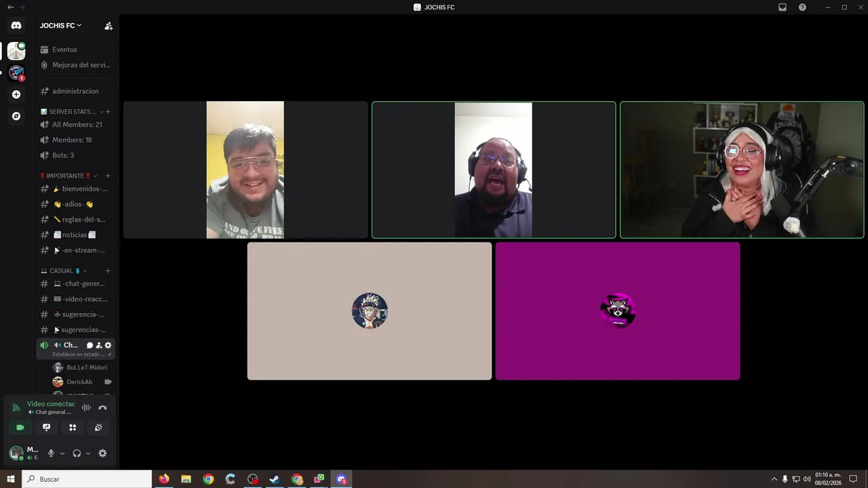868x488 pixels.
Task: Focus the magenta raccoon avatar tile
Action: 618,311
